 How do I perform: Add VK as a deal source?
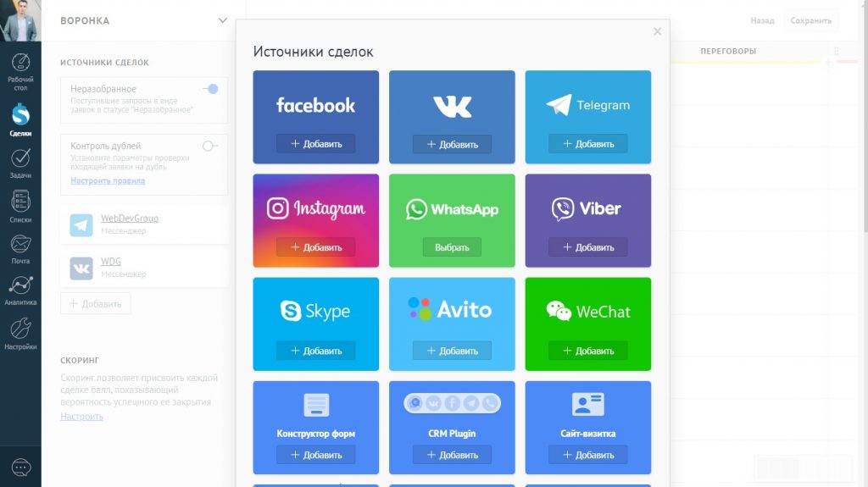click(x=452, y=145)
